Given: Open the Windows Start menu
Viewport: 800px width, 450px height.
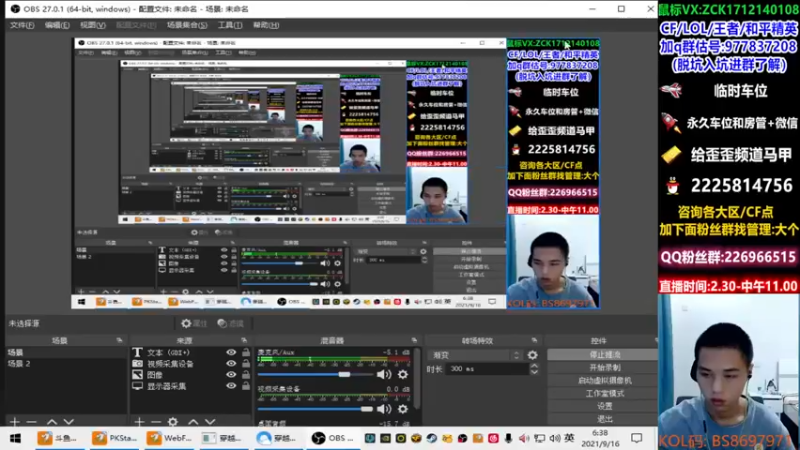Looking at the screenshot, I should [15, 438].
